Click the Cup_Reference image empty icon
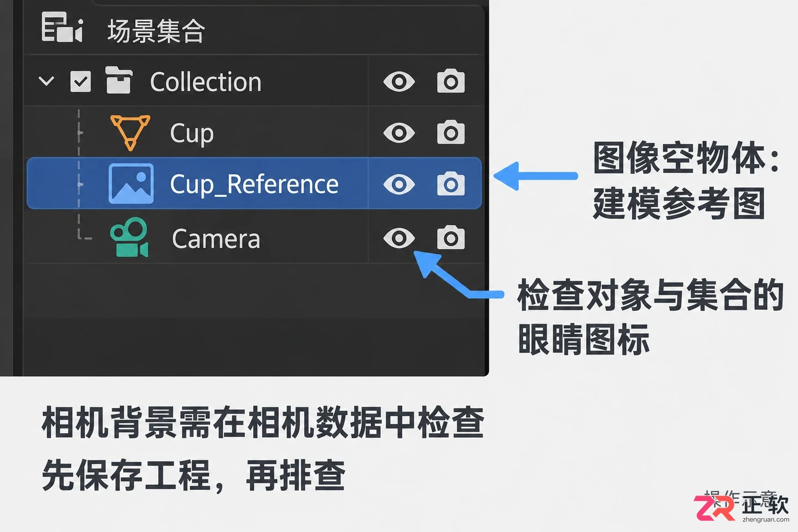 [x=131, y=183]
